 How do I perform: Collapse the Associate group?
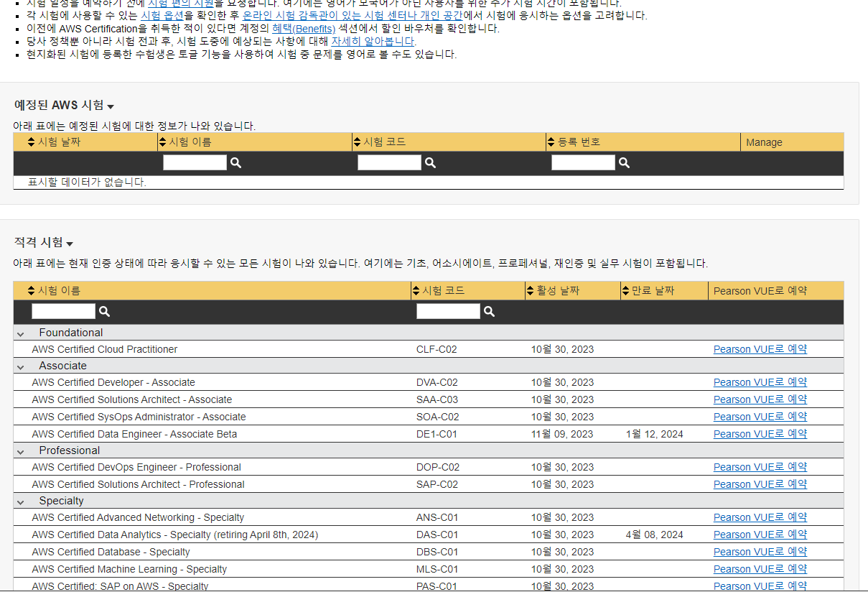point(22,366)
